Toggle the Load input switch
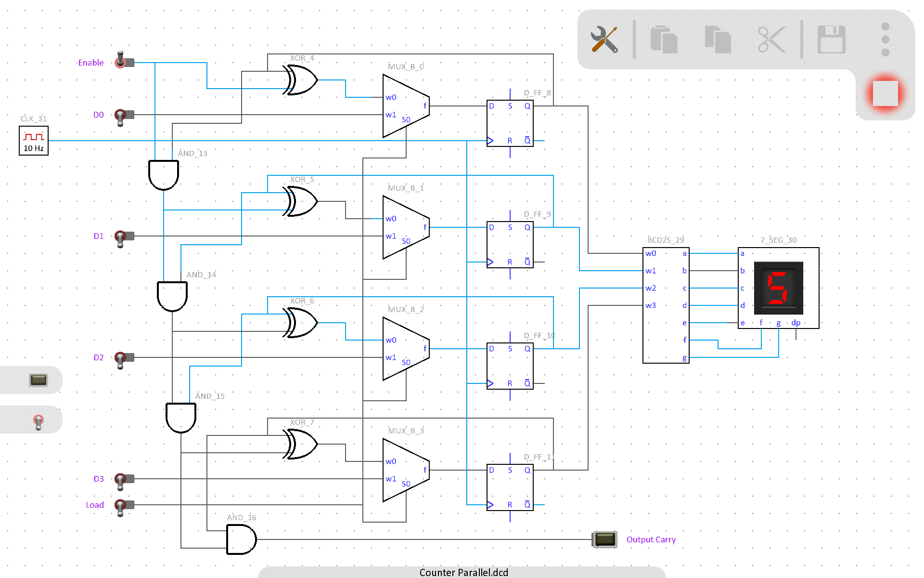 tap(124, 507)
